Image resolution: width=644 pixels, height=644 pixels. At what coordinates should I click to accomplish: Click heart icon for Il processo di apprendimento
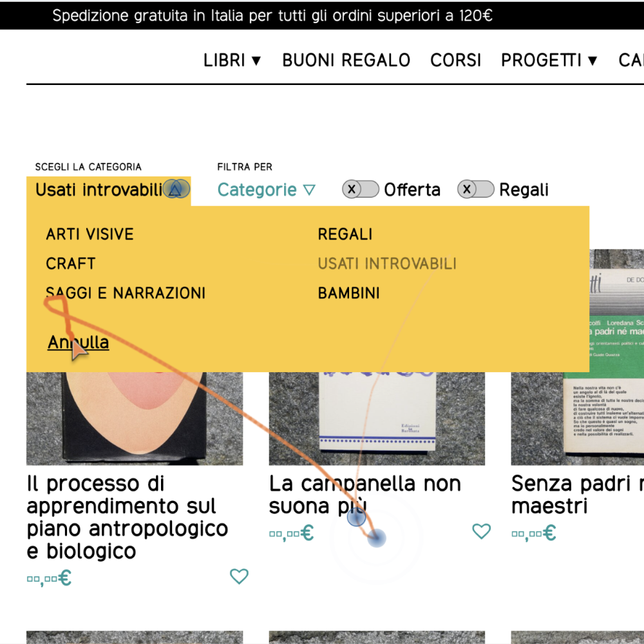click(239, 576)
